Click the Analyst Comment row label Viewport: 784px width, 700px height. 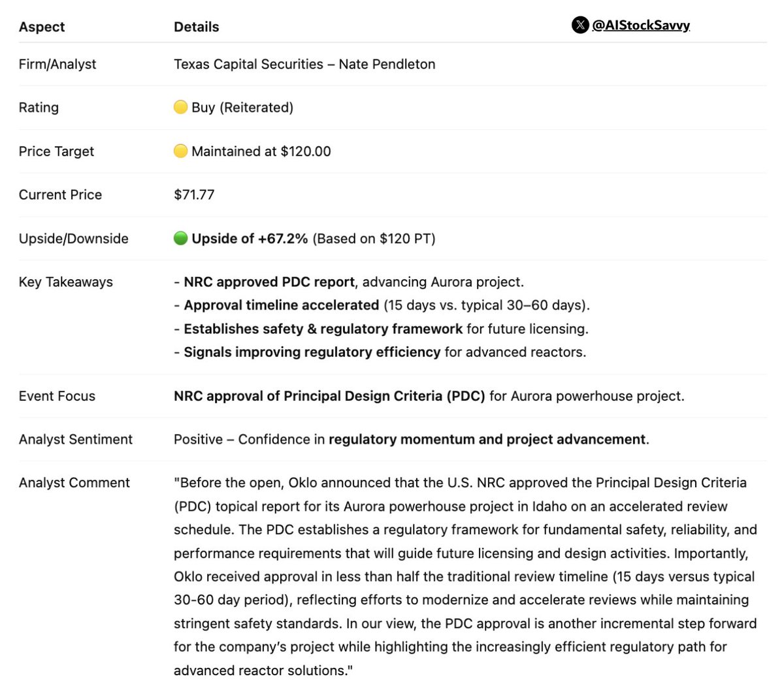[74, 482]
